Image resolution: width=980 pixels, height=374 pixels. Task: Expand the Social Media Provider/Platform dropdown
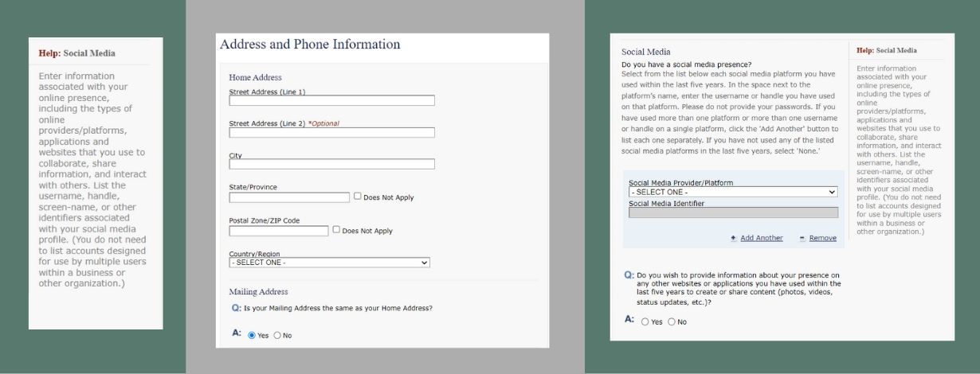tap(733, 192)
